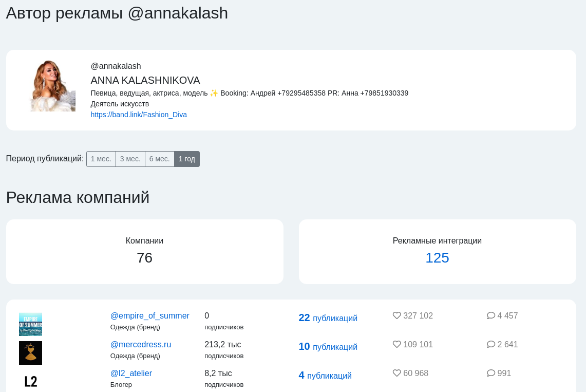Select the 3 мес. period button

tap(130, 159)
